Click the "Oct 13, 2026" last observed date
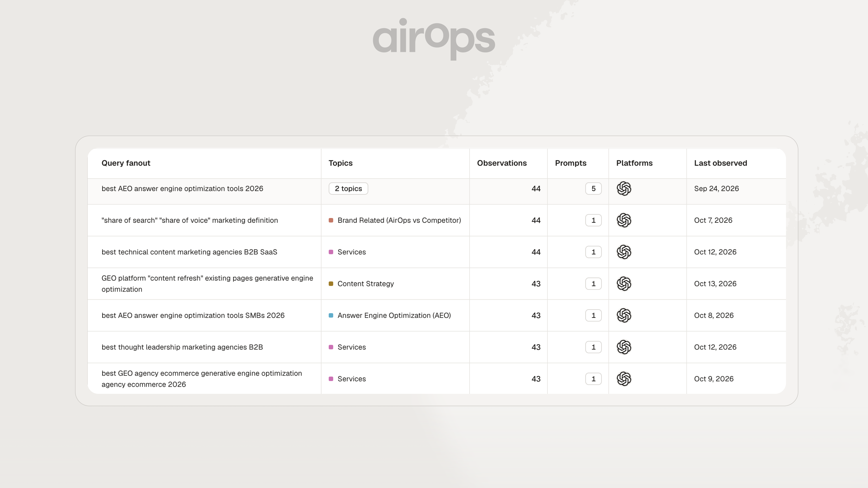Image resolution: width=868 pixels, height=488 pixels. coord(715,284)
